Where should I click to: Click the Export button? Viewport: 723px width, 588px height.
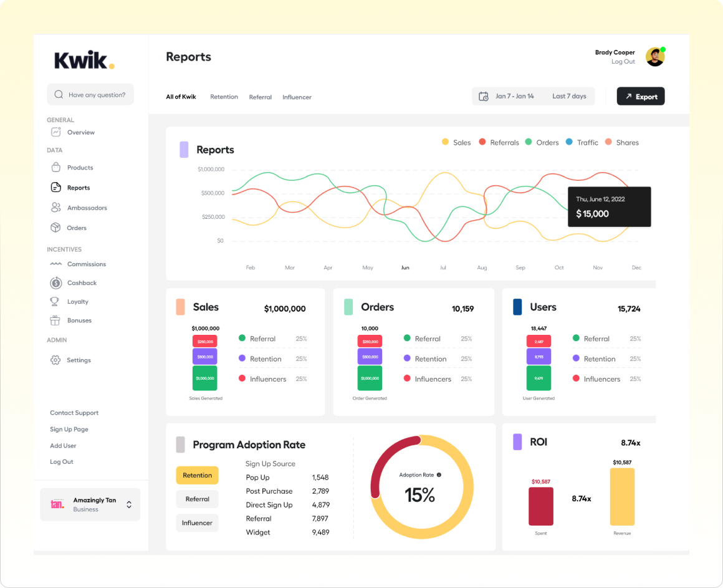(x=640, y=97)
